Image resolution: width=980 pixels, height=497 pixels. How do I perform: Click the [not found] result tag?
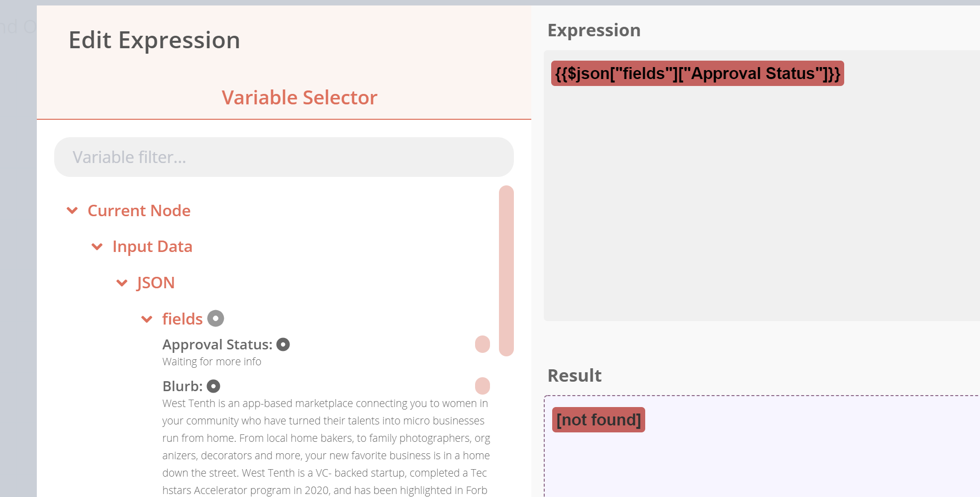coord(598,420)
